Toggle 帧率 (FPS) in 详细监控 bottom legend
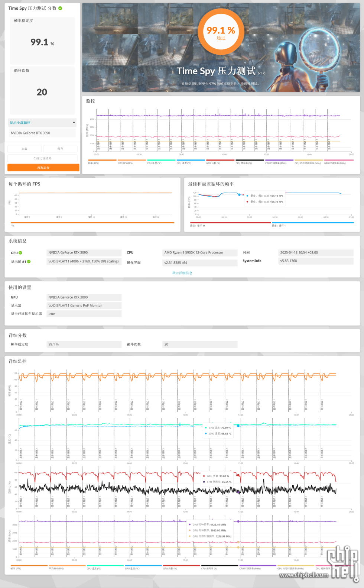Image resolution: width=364 pixels, height=588 pixels. pyautogui.click(x=29, y=567)
